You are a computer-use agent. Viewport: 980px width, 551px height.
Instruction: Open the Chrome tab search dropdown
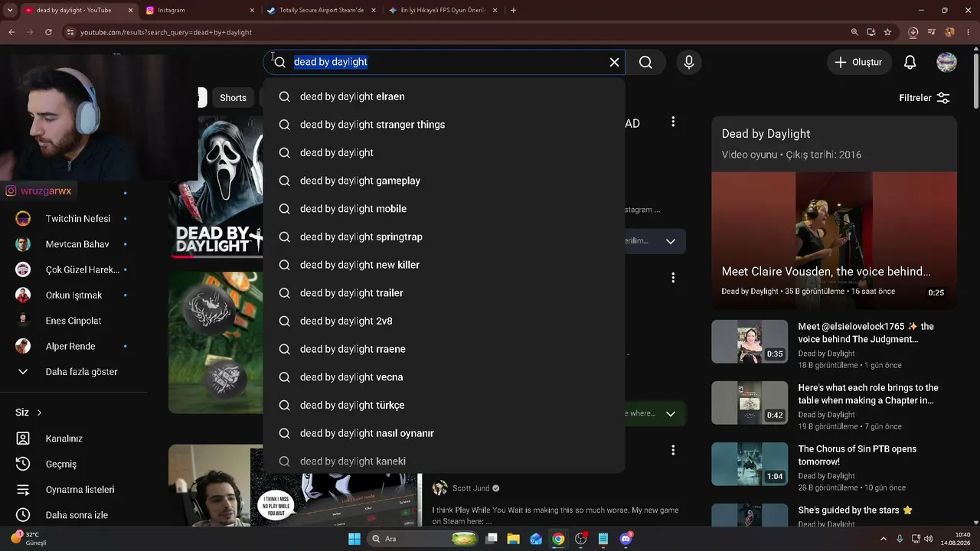click(11, 10)
